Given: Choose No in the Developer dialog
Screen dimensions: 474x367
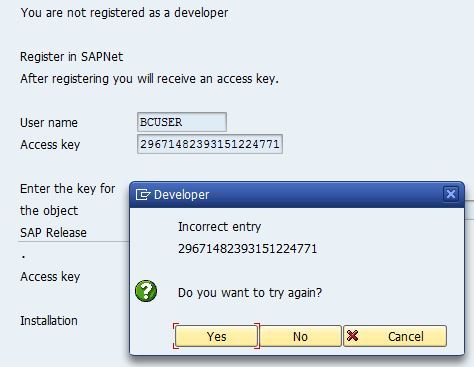Looking at the screenshot, I should [x=300, y=336].
